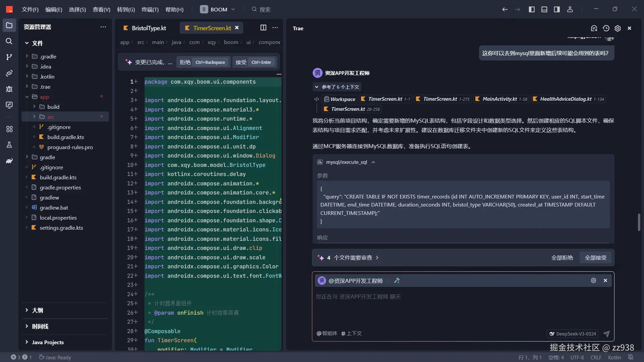
Task: Expand the 时间线 timeline section
Action: [27, 326]
